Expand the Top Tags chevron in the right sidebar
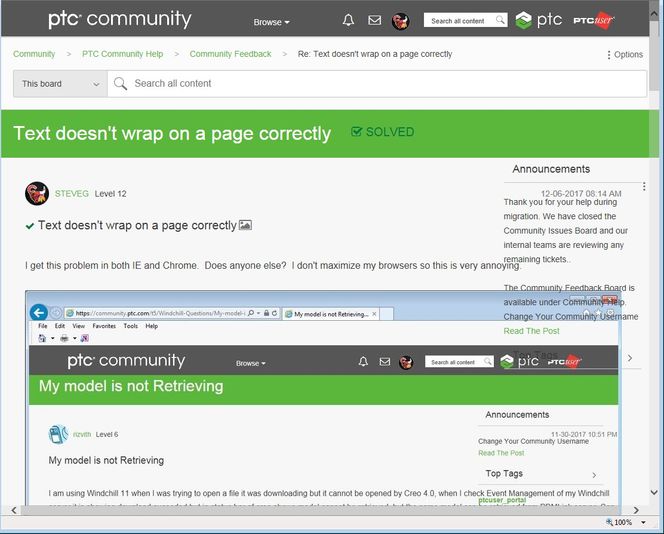Viewport: 664px width, 534px height. click(630, 358)
